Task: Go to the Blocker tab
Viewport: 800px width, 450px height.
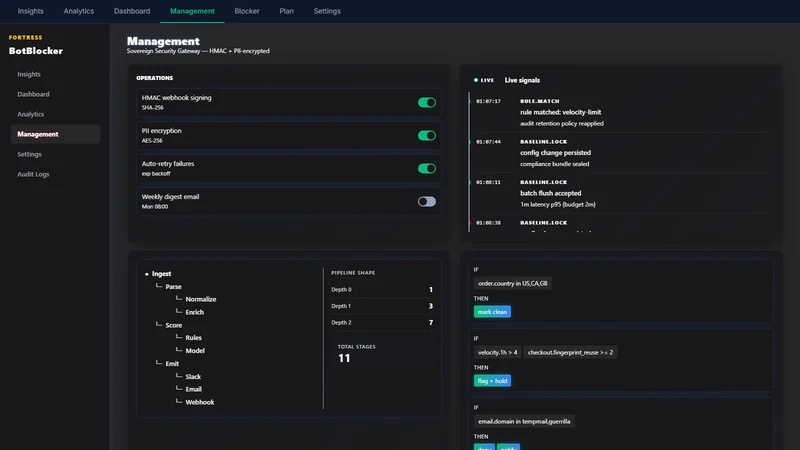Action: tap(247, 11)
